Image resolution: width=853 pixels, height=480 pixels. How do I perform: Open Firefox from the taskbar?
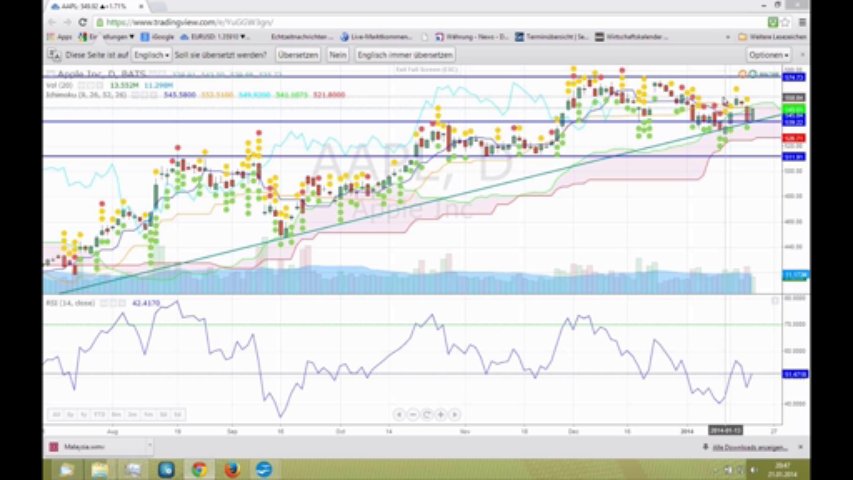(x=231, y=469)
